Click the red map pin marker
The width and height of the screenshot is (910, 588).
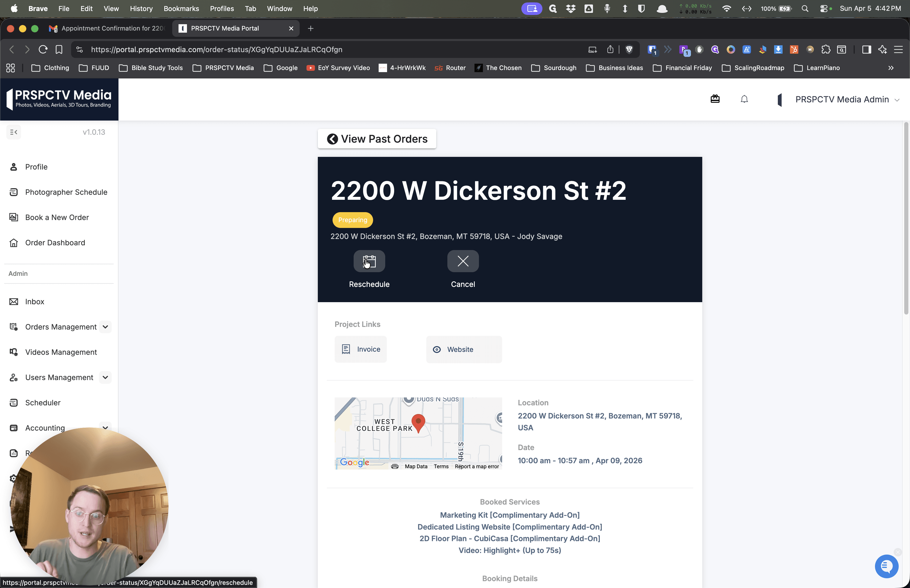[x=418, y=423]
